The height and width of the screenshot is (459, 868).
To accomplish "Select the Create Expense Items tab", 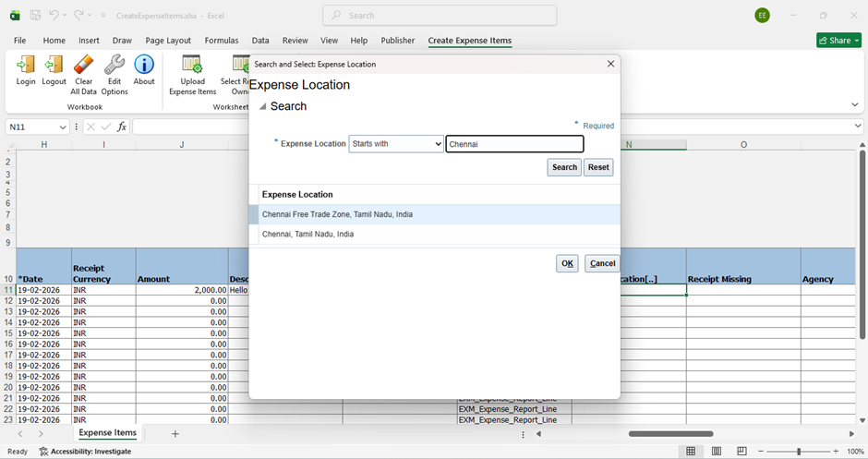I will click(469, 41).
